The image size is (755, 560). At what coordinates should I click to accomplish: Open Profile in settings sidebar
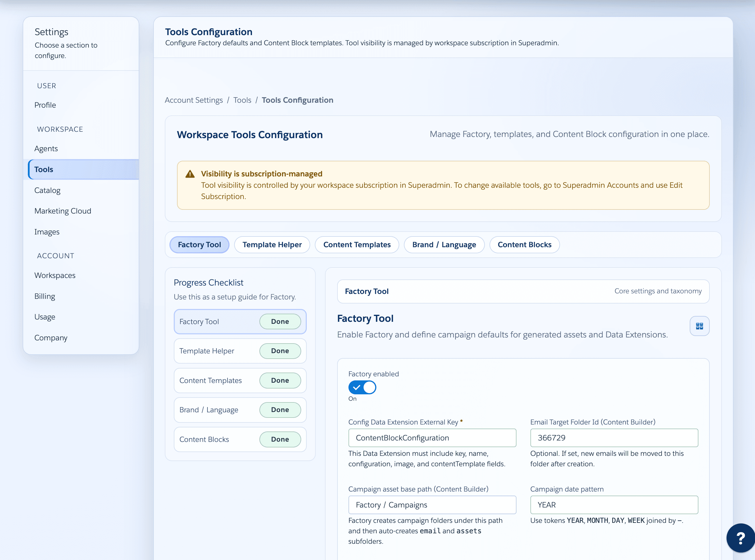coord(81,105)
